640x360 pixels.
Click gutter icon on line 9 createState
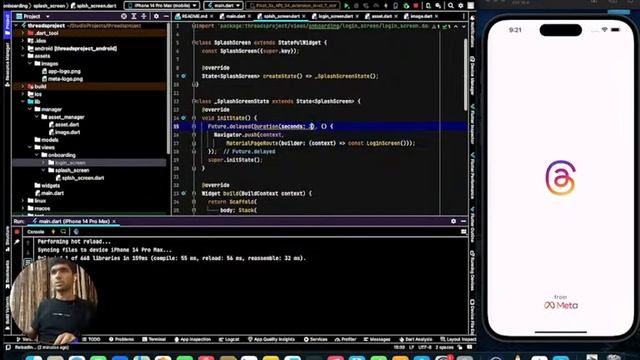pos(184,76)
